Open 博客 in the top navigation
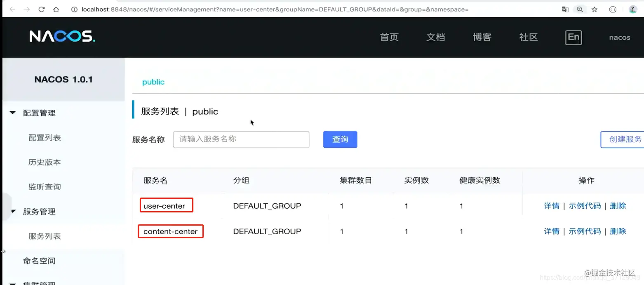This screenshot has width=644, height=285. [x=482, y=37]
